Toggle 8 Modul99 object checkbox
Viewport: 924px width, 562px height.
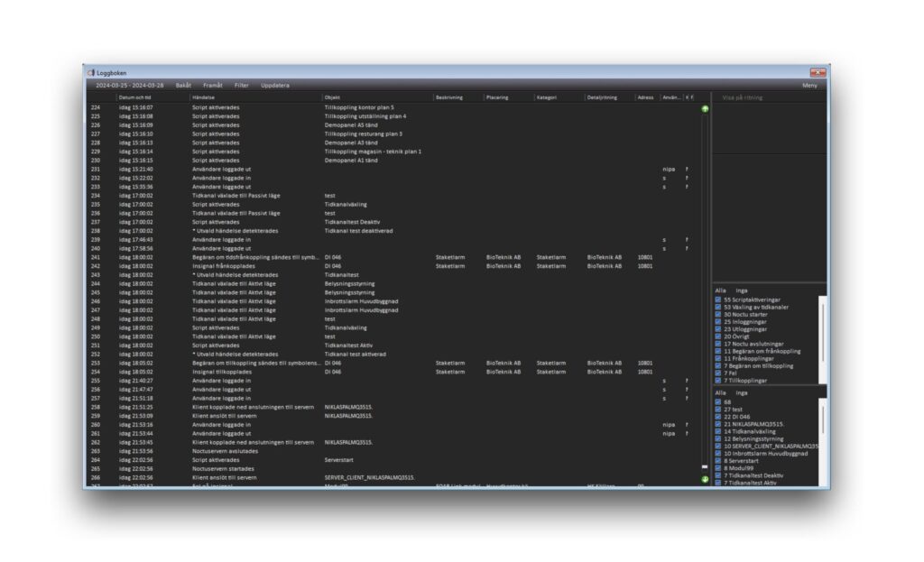(717, 468)
